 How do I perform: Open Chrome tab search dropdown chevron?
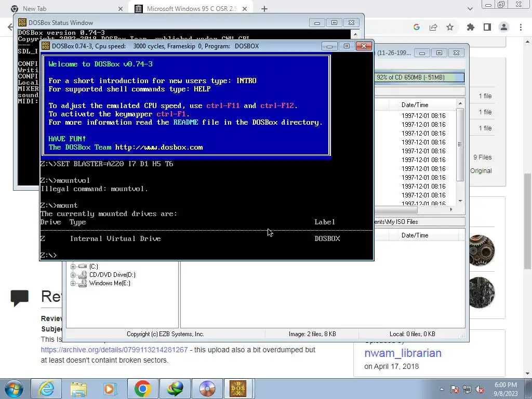pyautogui.click(x=470, y=9)
